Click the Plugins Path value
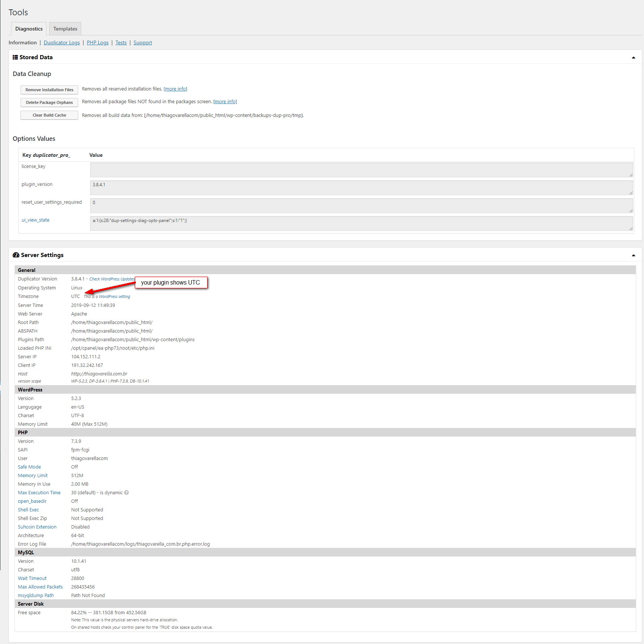 coord(133,340)
